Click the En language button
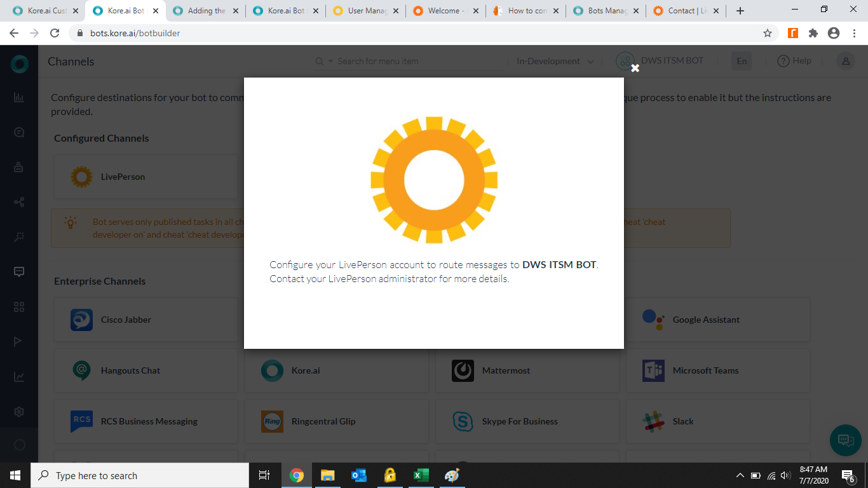The width and height of the screenshot is (868, 488). (x=742, y=61)
